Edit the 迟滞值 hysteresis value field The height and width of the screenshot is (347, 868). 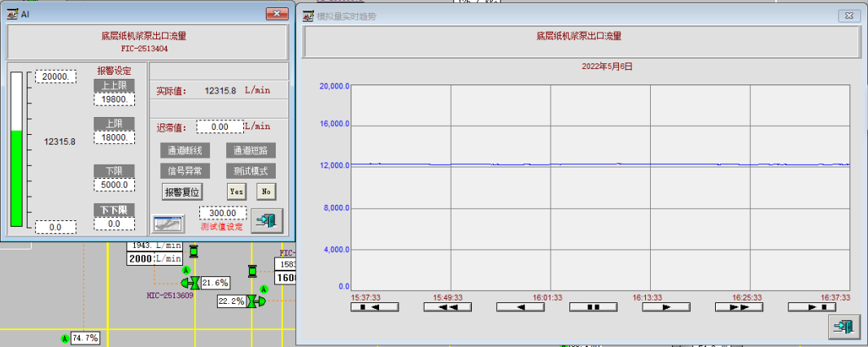pyautogui.click(x=220, y=128)
